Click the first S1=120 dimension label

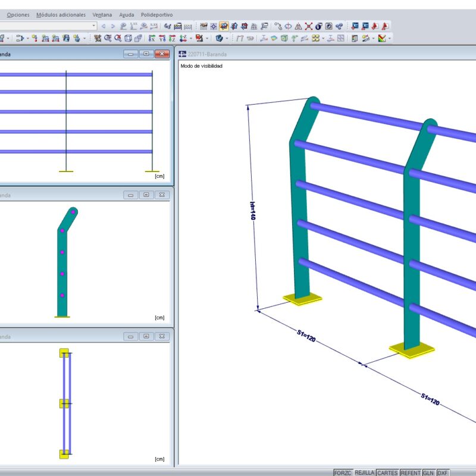[x=306, y=336]
